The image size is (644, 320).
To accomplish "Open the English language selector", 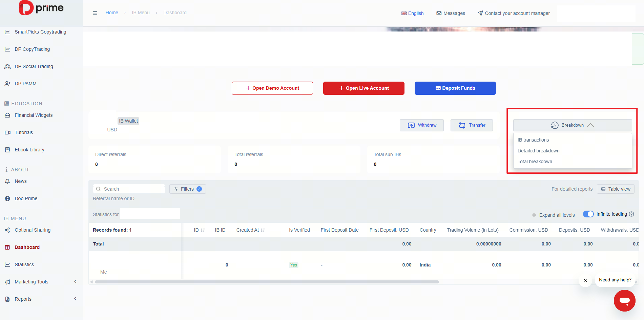I will [412, 13].
